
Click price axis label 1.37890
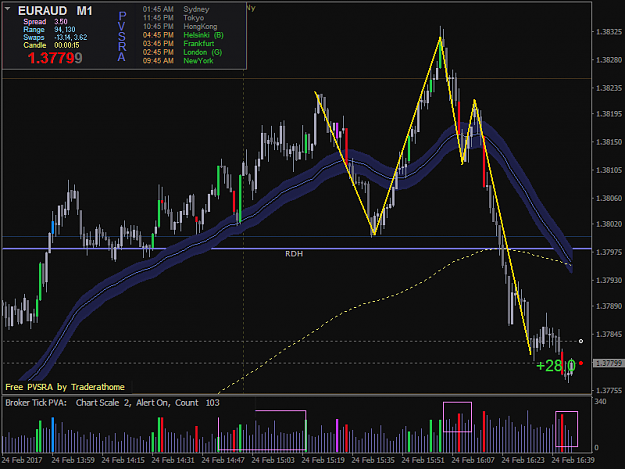609,306
